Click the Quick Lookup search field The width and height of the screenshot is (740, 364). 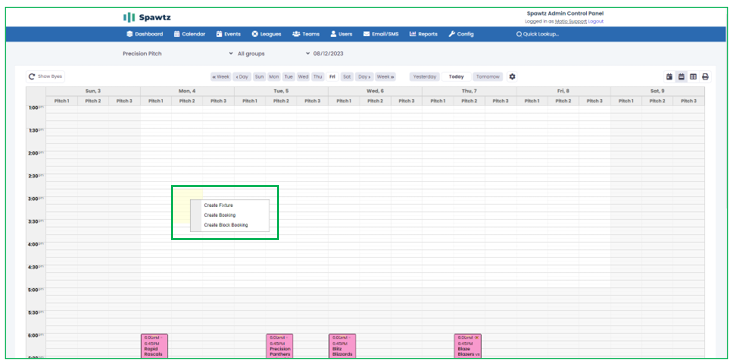[x=538, y=34]
